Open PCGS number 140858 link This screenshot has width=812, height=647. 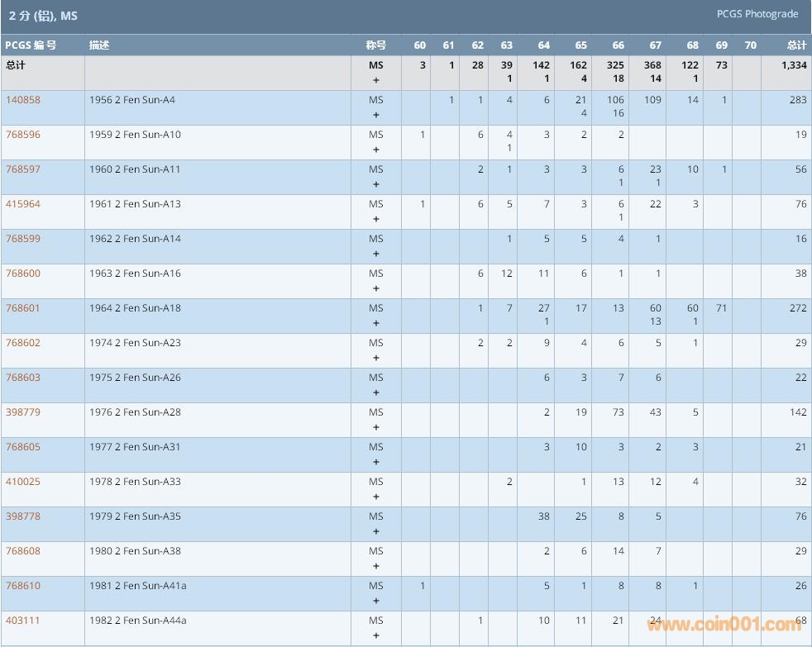23,100
